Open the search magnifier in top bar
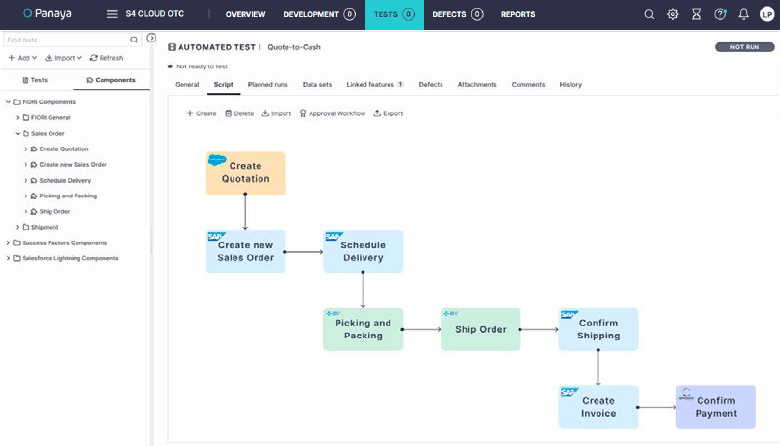The height and width of the screenshot is (446, 780). 649,14
